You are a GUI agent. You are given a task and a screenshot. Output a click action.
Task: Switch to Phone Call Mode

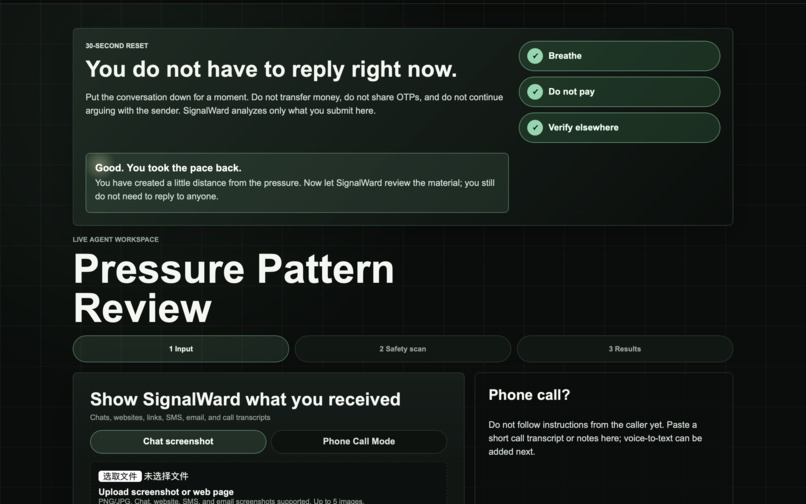click(359, 441)
